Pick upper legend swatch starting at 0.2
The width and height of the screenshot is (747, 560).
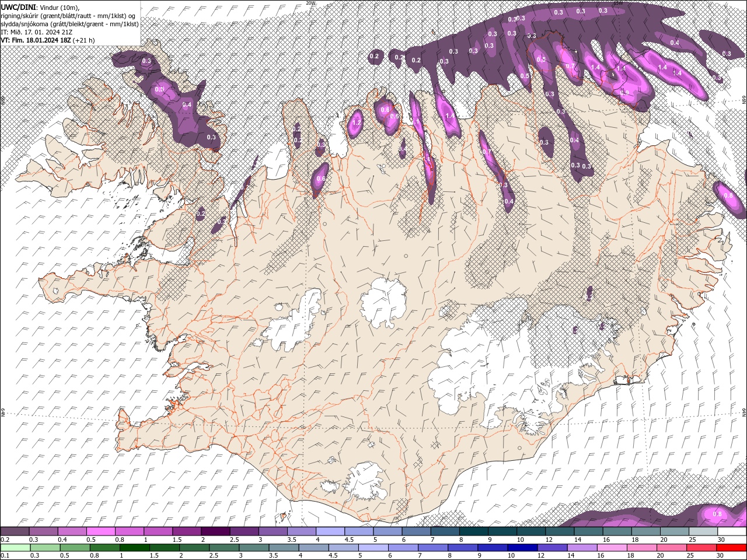[x=15, y=531]
